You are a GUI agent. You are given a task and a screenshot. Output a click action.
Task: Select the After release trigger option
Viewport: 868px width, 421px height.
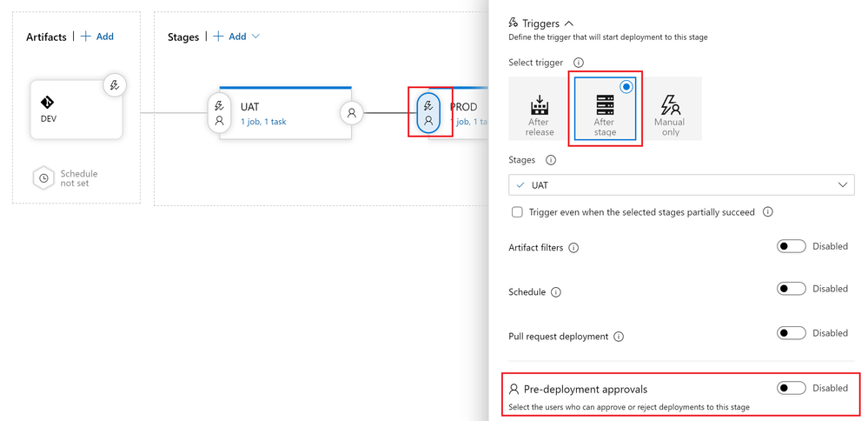coord(540,115)
